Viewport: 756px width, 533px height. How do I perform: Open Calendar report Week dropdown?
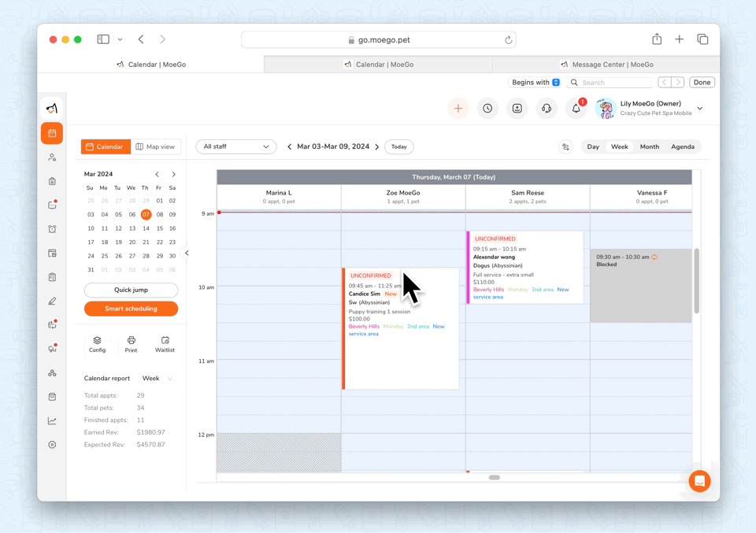coord(157,379)
